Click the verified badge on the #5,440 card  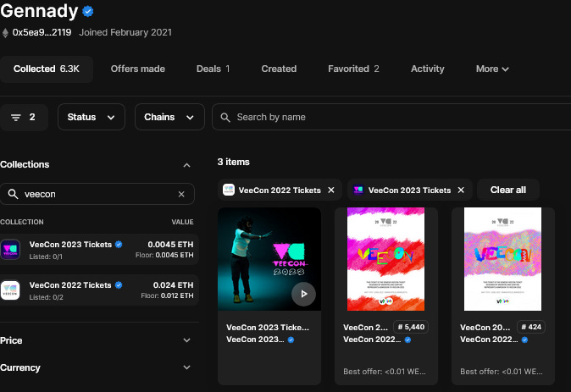click(407, 340)
